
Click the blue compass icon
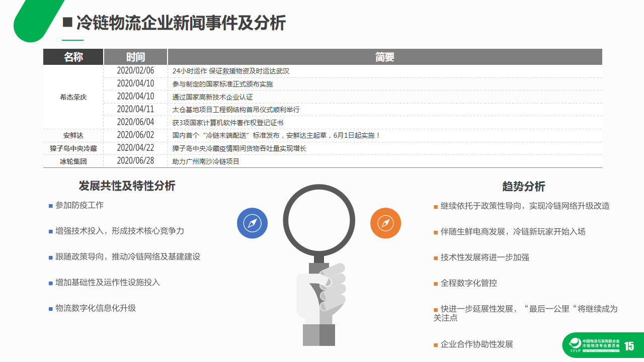click(x=252, y=223)
